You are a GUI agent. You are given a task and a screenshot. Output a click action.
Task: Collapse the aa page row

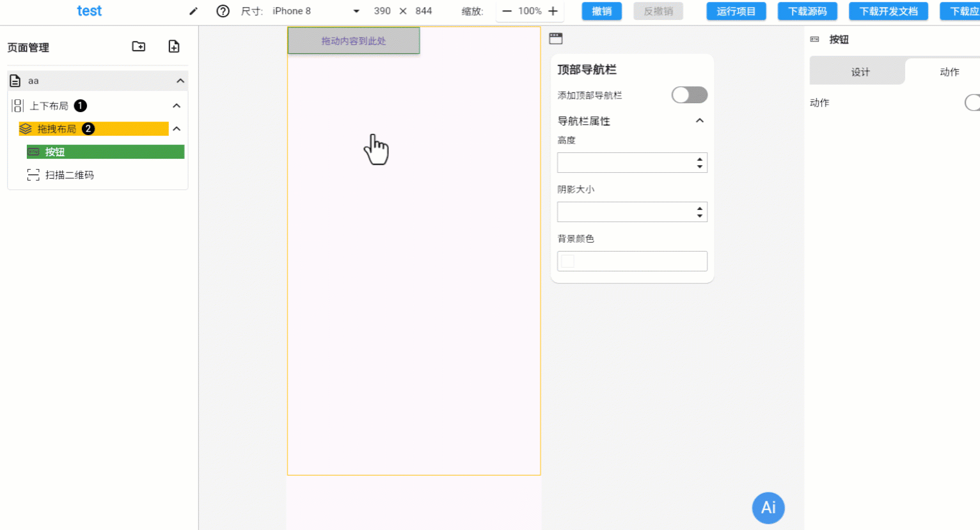pyautogui.click(x=180, y=81)
